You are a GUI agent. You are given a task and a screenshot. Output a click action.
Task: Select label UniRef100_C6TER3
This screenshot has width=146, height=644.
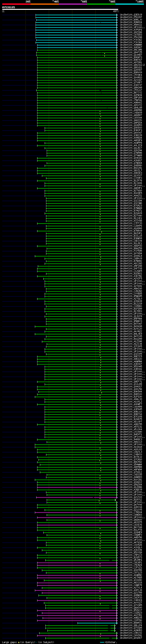point(131,35)
